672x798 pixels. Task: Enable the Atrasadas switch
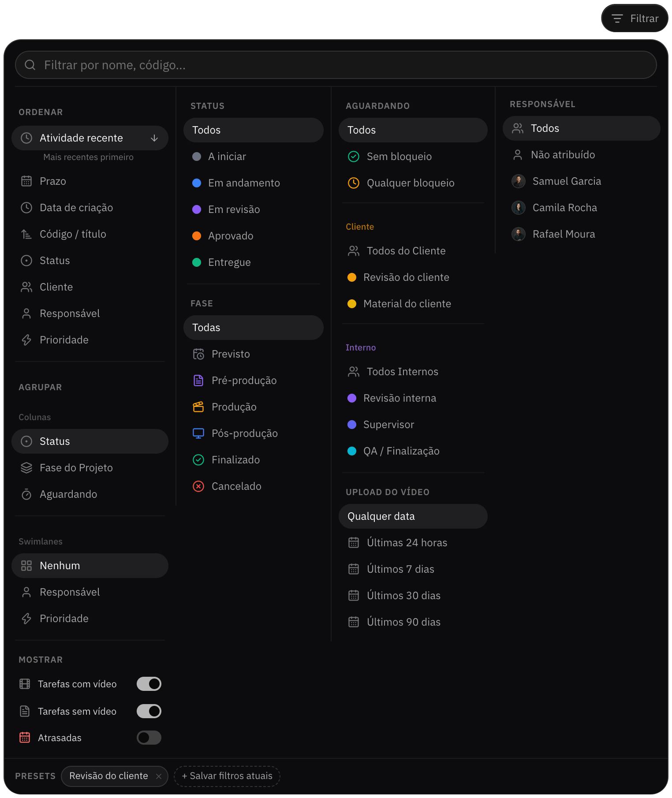pyautogui.click(x=149, y=738)
